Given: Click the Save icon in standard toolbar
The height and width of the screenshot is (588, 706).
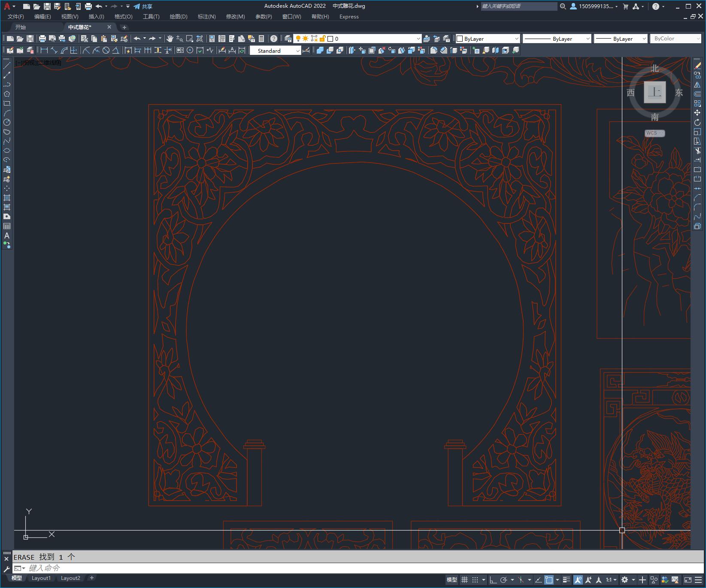Looking at the screenshot, I should pyautogui.click(x=30, y=39).
